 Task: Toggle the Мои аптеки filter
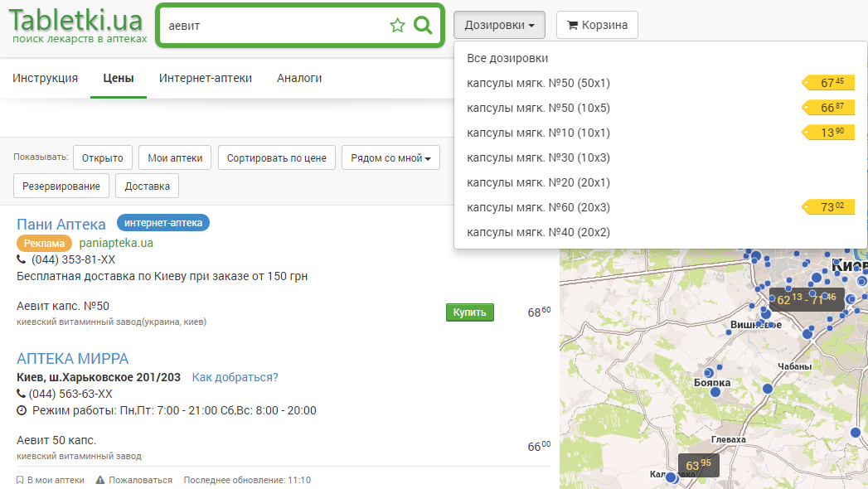tap(175, 157)
